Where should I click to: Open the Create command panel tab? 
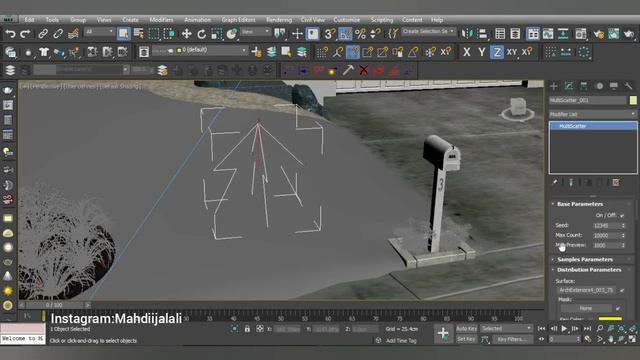point(553,86)
